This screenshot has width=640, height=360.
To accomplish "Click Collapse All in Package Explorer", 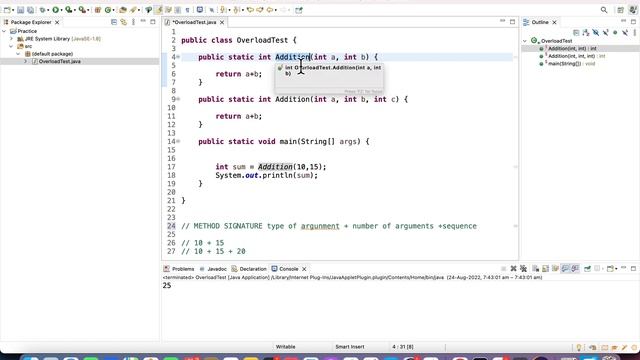I will (x=114, y=22).
